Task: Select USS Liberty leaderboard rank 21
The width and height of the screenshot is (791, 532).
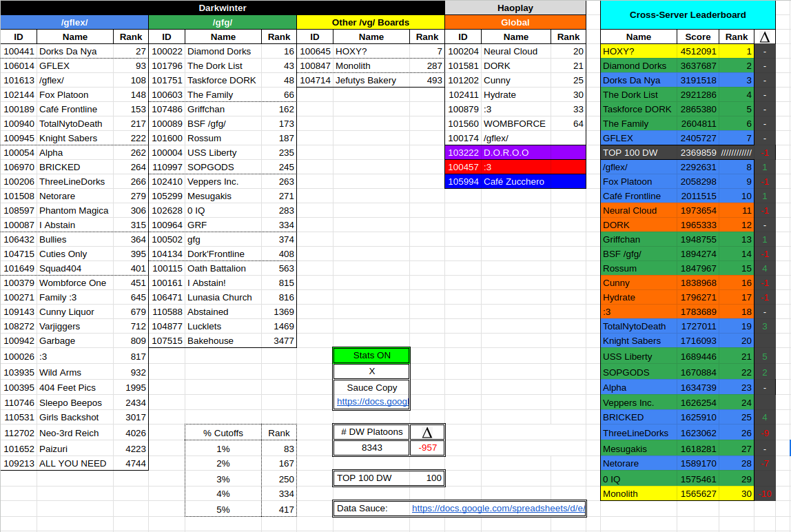Action: (737, 356)
